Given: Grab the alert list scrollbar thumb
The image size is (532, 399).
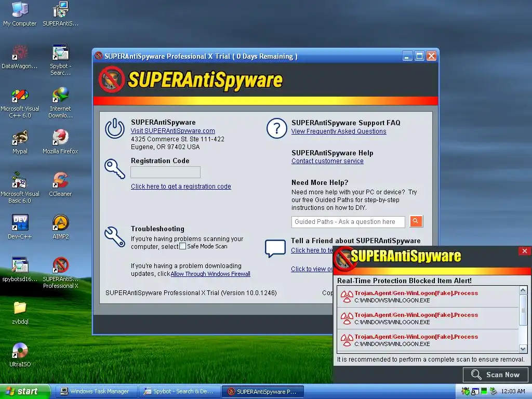Looking at the screenshot, I should click(x=523, y=310).
